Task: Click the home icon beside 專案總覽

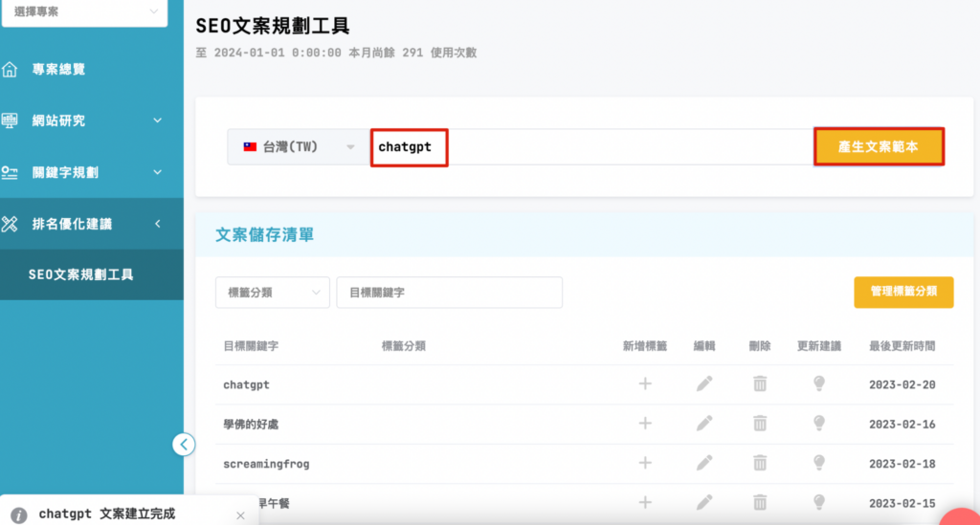Action: pyautogui.click(x=10, y=69)
